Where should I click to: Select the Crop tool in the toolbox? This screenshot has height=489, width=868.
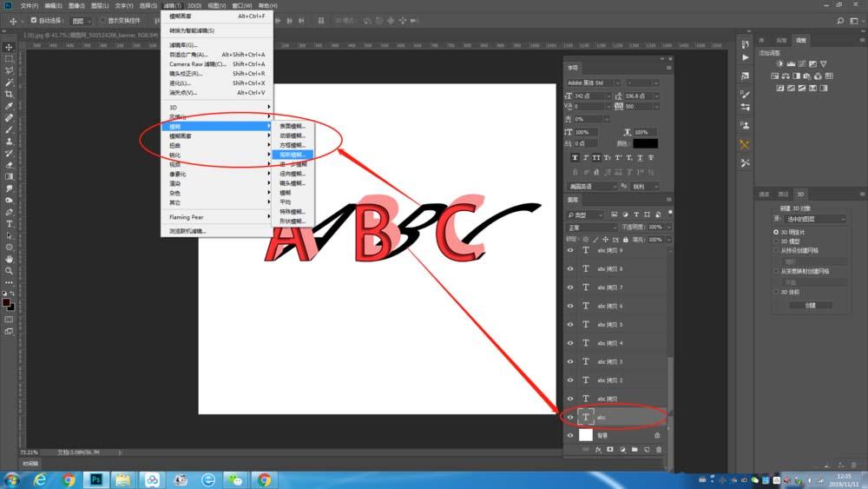click(x=9, y=94)
